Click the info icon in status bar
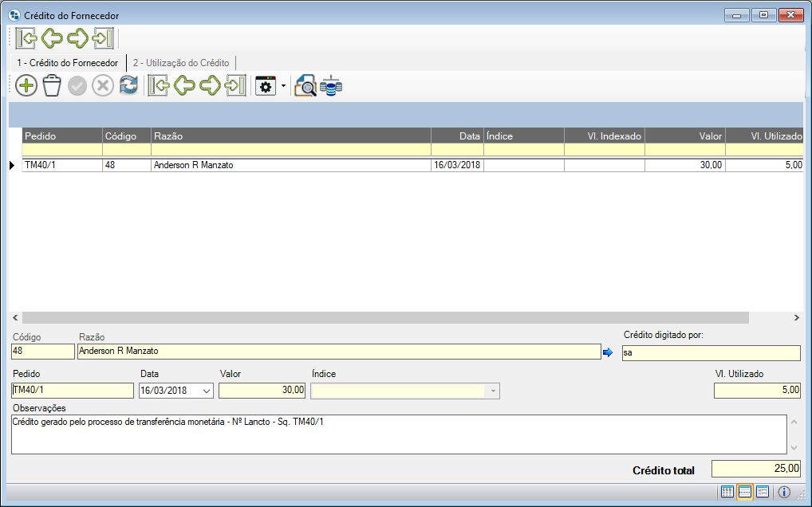 [784, 492]
